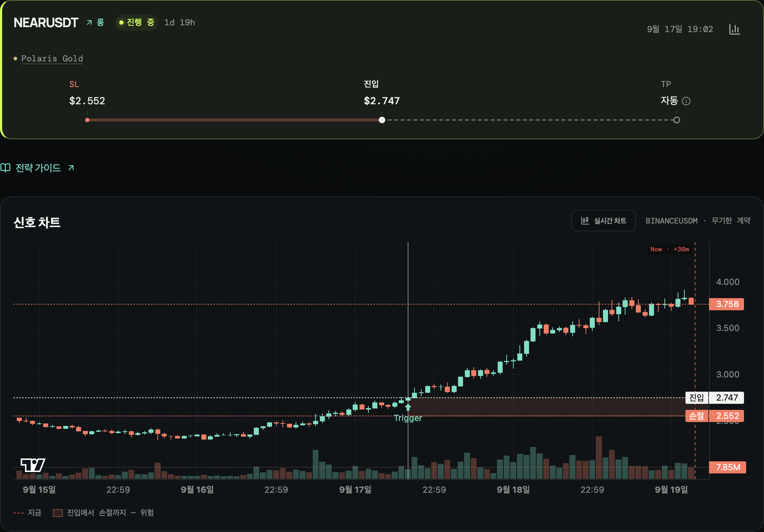
Task: Open the 전략 가이드 book icon
Action: [5, 168]
